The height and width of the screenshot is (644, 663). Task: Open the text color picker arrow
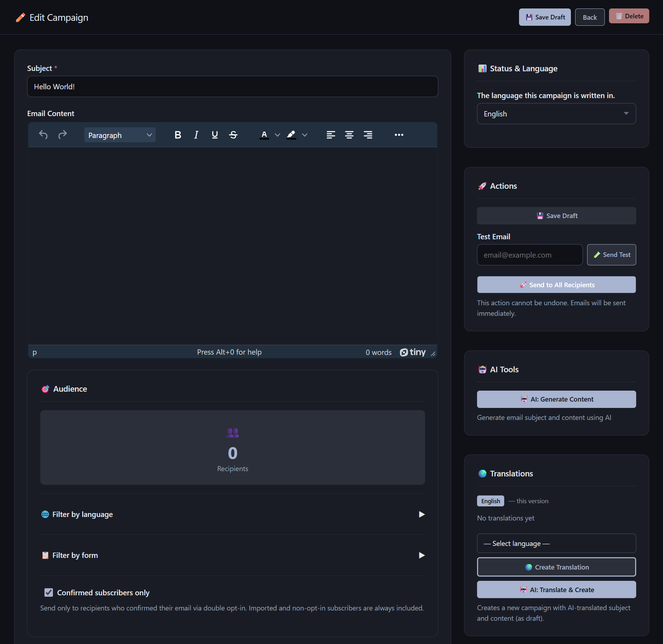278,135
